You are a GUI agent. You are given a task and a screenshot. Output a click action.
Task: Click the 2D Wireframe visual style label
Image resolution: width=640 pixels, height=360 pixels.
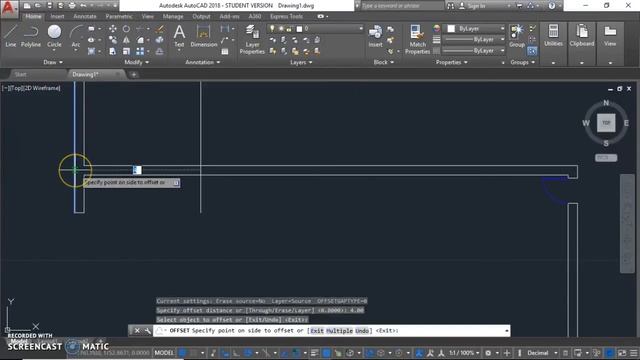(43, 88)
